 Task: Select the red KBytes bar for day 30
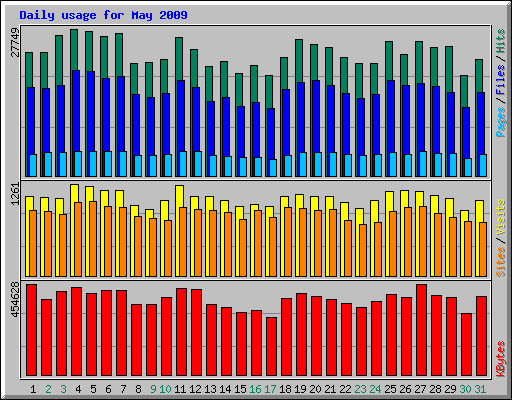pyautogui.click(x=466, y=345)
